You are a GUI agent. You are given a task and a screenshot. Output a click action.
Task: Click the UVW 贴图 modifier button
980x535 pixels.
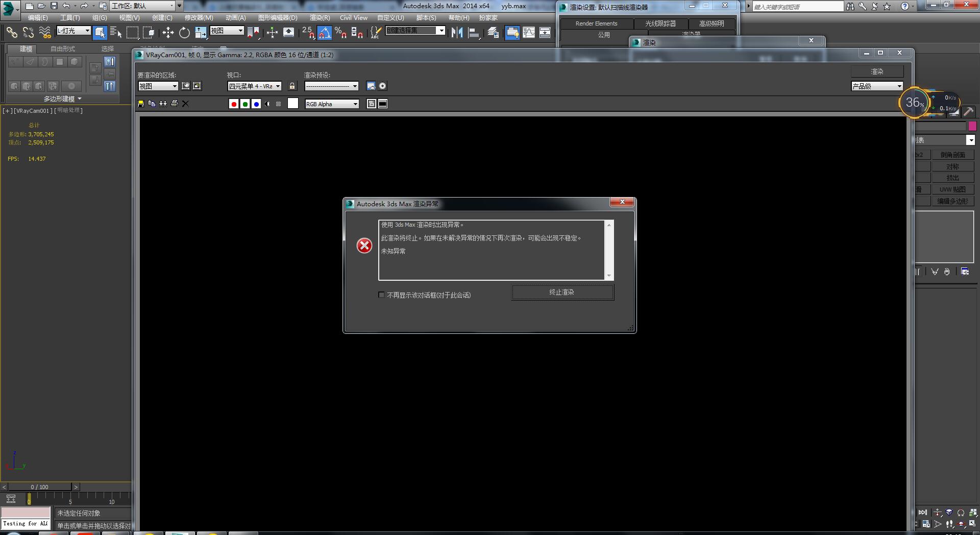pyautogui.click(x=952, y=189)
